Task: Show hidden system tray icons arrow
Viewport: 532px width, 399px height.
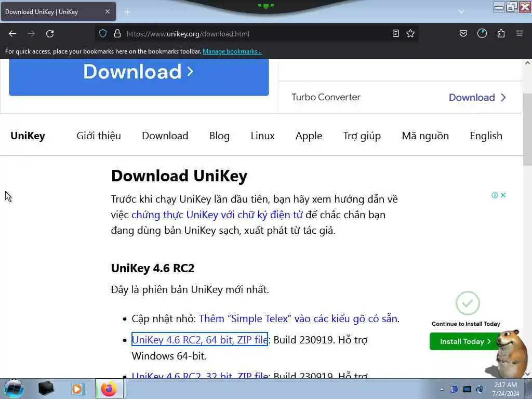Action: 442,390
